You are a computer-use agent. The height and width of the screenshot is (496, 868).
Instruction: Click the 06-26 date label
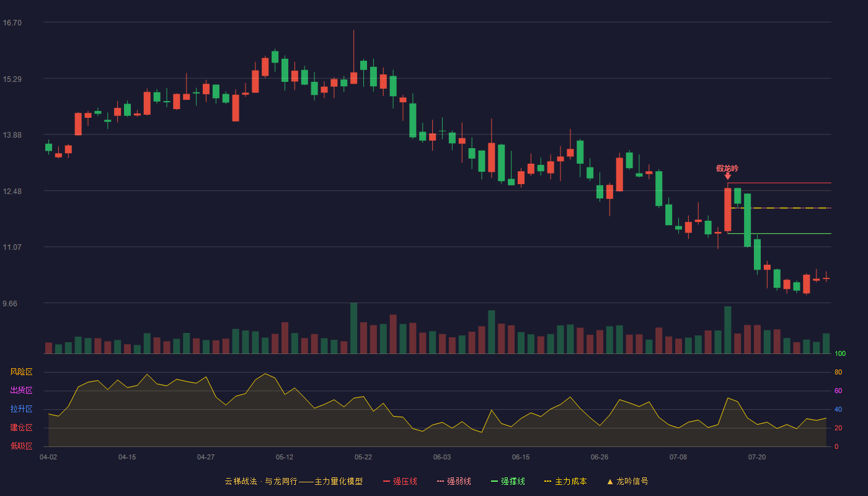tap(600, 457)
